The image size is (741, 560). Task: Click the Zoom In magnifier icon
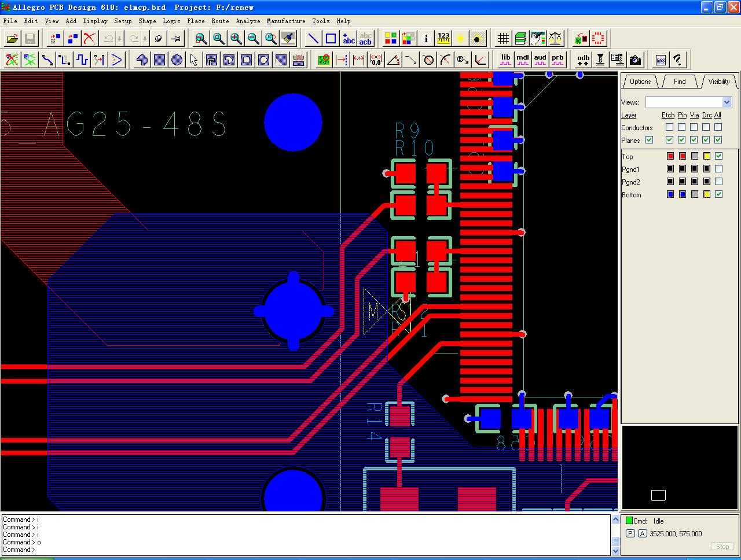coord(236,39)
